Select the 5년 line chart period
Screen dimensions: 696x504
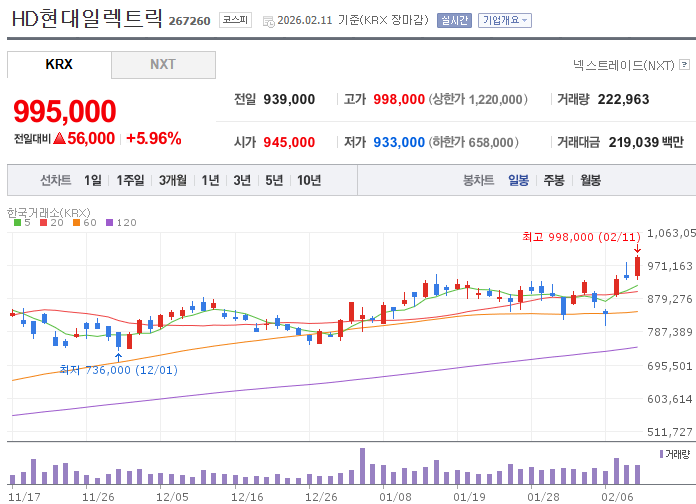pos(274,180)
